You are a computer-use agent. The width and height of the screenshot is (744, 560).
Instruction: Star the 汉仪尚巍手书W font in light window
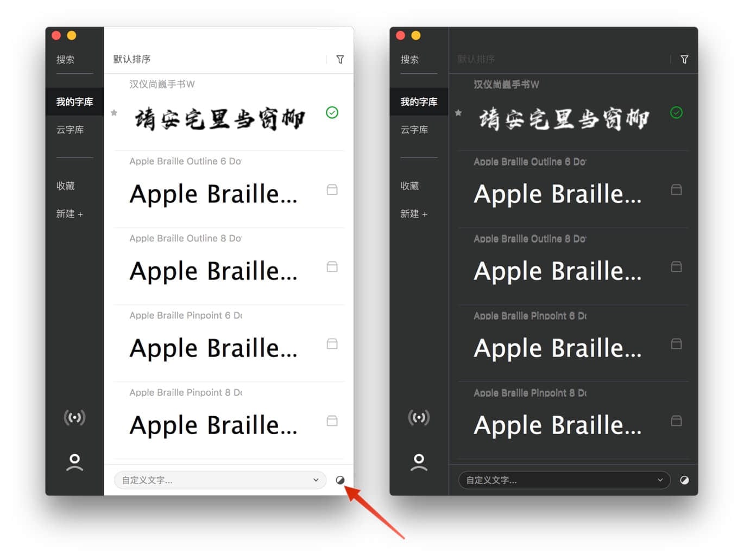[114, 113]
